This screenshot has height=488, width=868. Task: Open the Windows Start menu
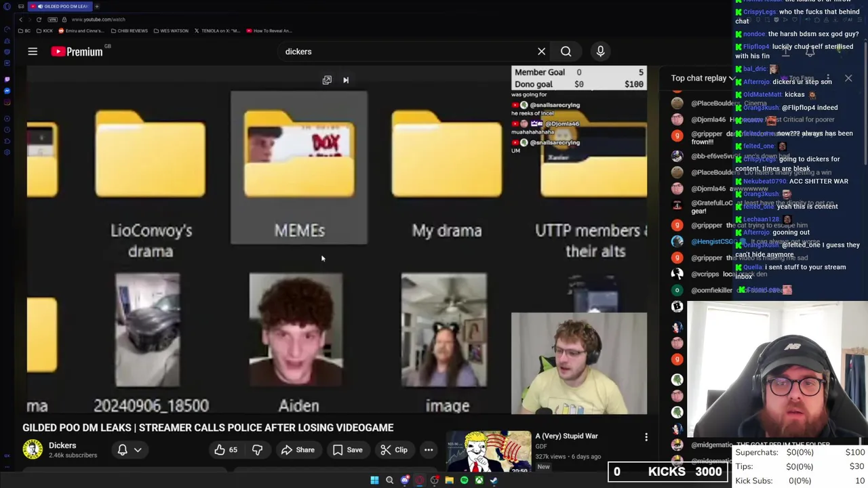click(x=374, y=481)
